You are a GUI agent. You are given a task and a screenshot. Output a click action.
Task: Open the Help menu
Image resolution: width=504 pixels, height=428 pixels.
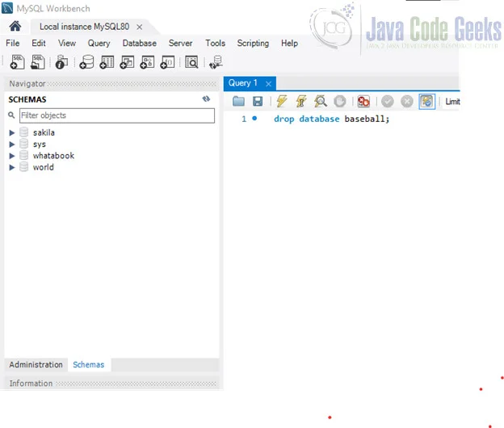coord(289,43)
